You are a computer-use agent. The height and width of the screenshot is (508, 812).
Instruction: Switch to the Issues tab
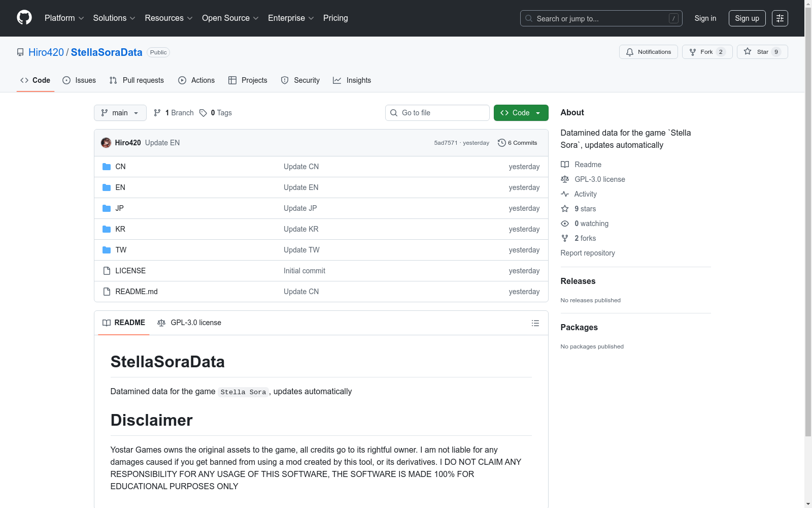coord(79,80)
